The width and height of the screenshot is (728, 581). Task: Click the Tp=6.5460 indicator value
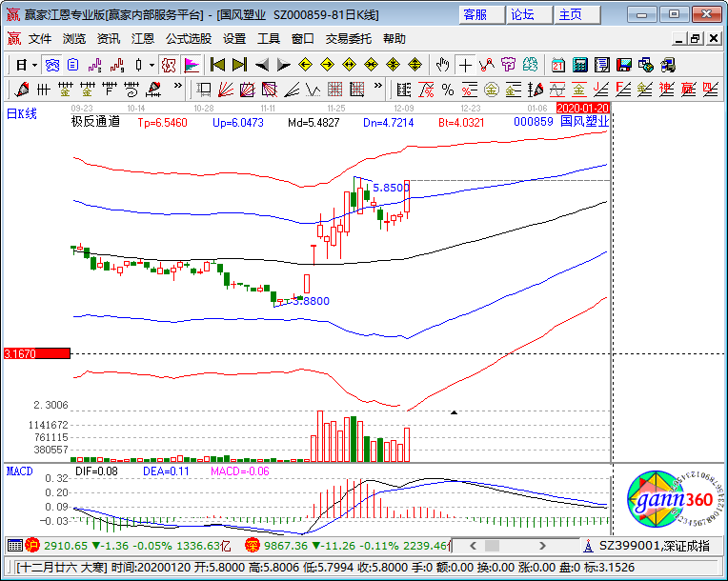[x=163, y=123]
